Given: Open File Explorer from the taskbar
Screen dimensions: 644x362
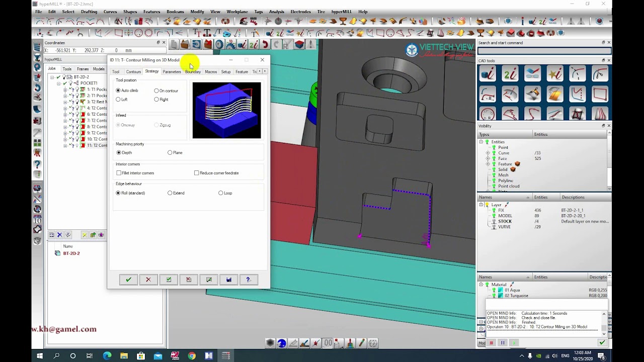Looking at the screenshot, I should (x=124, y=356).
